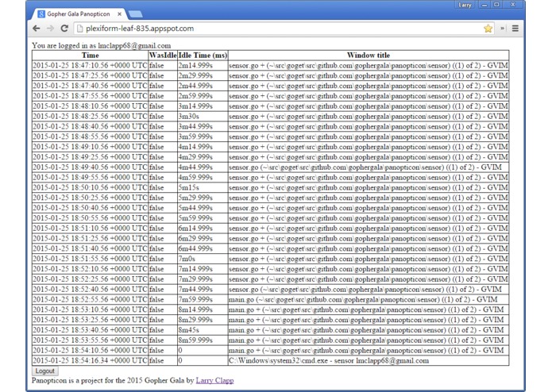Select the time cell 2015-01-25 18:53:25.56

(90, 321)
